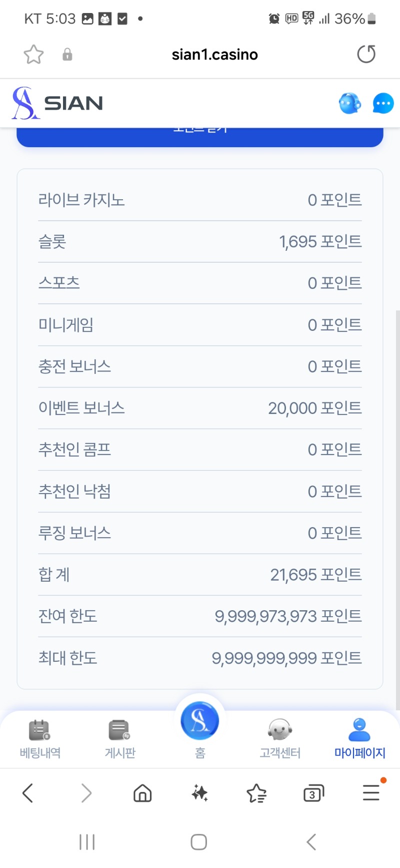
Task: Go back with browser back arrow
Action: 28,793
